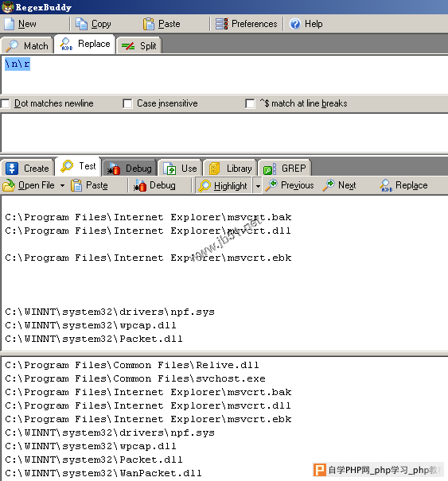This screenshot has width=448, height=481.
Task: Click WanPacket.dll line in result pane
Action: coord(103,473)
